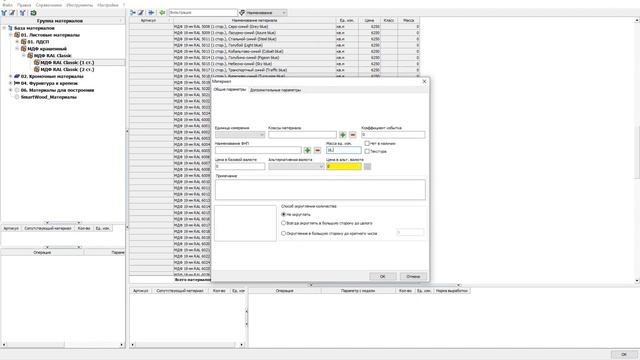Viewport: 640px width, 360px height.
Task: Click the filter search field in the materials toolbar
Action: coord(202,13)
